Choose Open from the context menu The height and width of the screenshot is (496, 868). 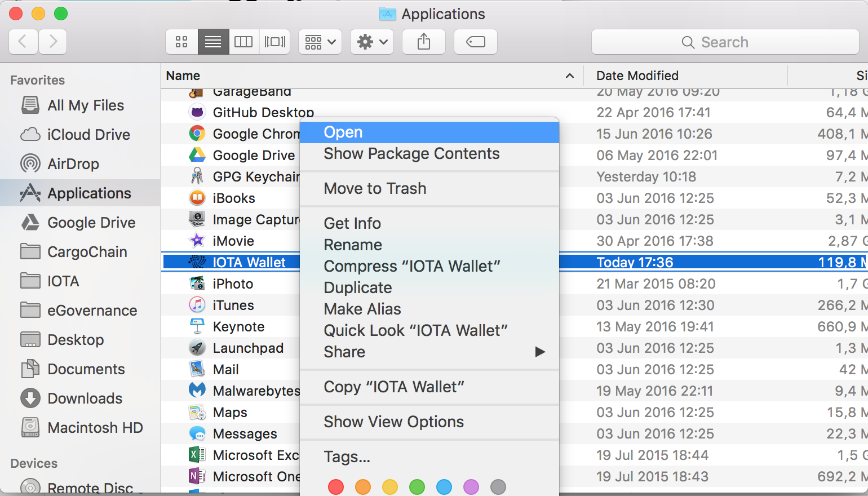(x=429, y=132)
